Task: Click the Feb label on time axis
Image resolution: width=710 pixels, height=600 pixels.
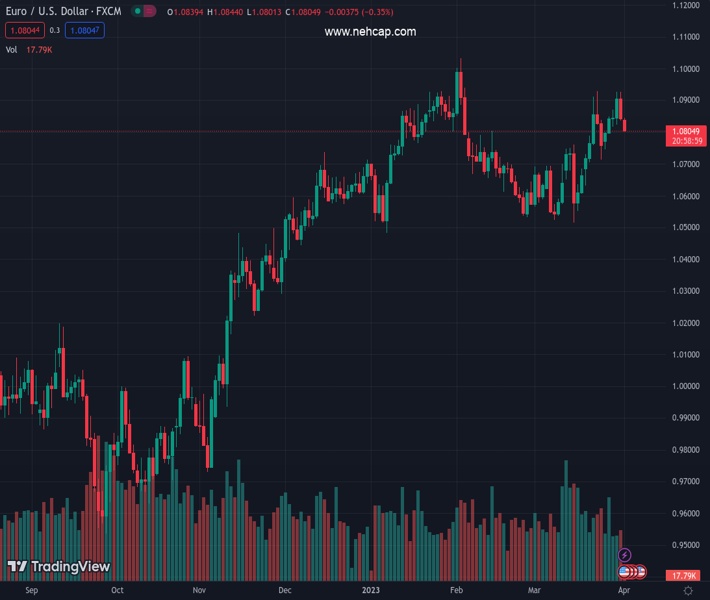Action: 457,591
